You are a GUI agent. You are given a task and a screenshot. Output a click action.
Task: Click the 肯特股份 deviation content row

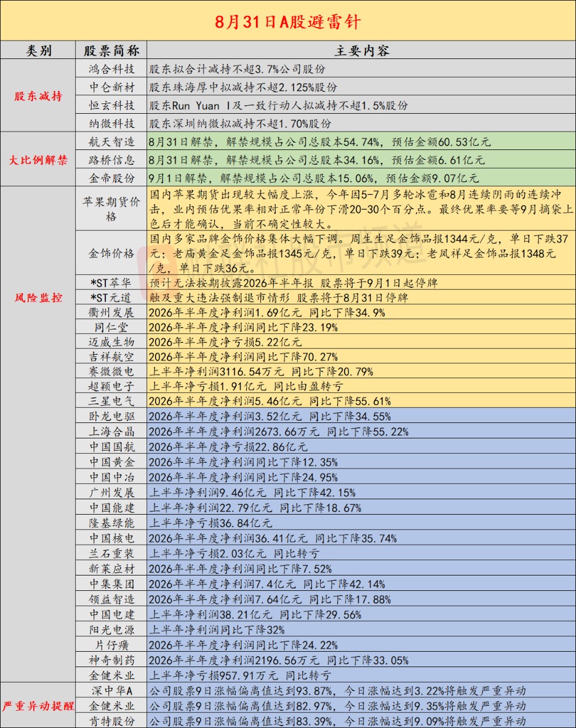[361, 721]
